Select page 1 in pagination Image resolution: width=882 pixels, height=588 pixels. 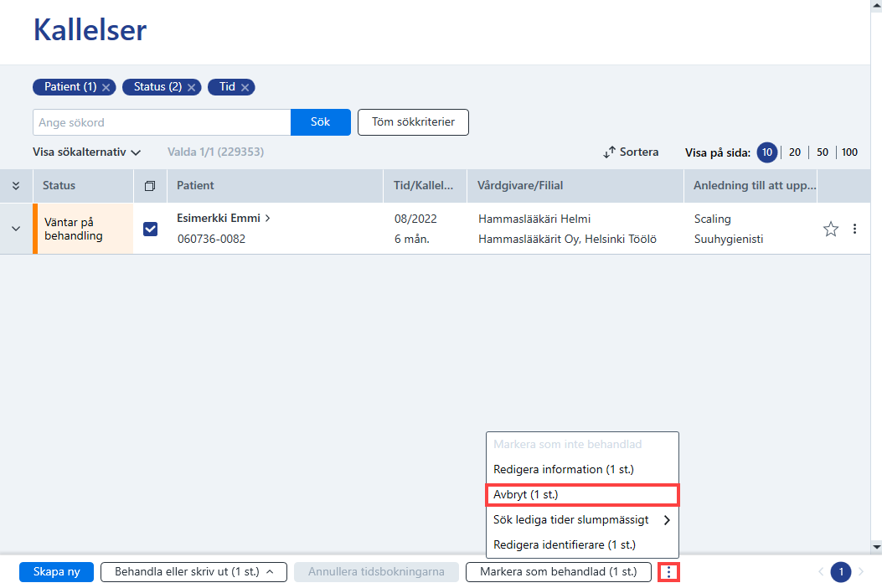pos(841,572)
